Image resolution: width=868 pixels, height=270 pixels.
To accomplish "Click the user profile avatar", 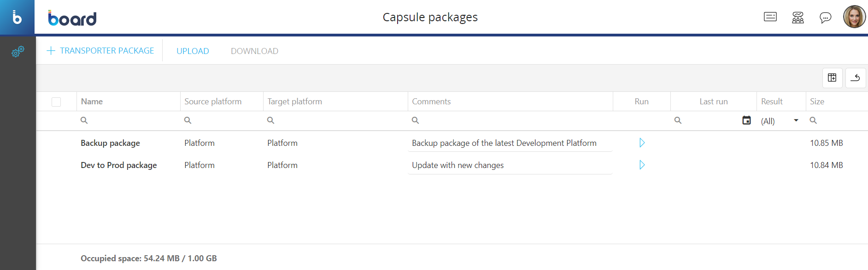I will [x=854, y=17].
